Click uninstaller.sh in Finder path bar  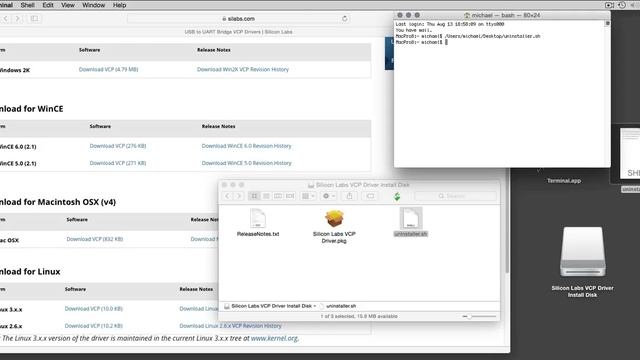pyautogui.click(x=338, y=306)
